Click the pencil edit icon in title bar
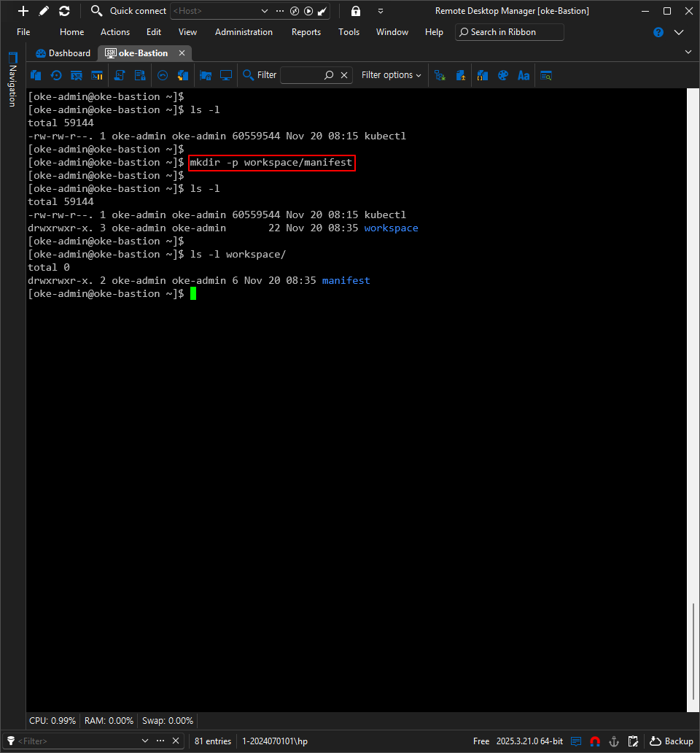The height and width of the screenshot is (753, 700). (44, 11)
